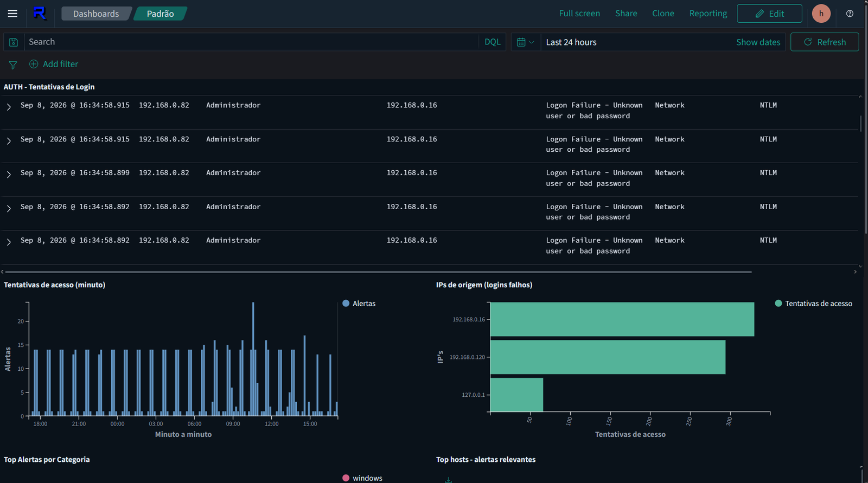Click the green Tentativas de acesso legend swatch
868x483 pixels.
(x=778, y=304)
